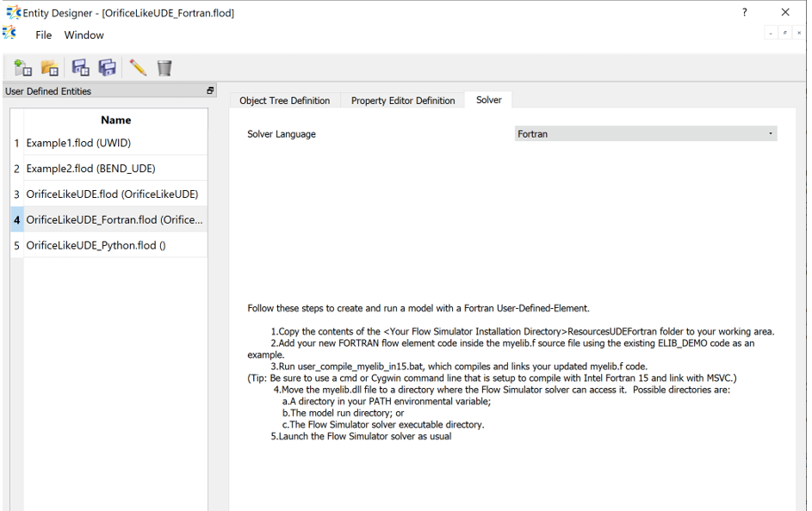Click the pencil edit icon
The width and height of the screenshot is (812, 511).
click(138, 68)
